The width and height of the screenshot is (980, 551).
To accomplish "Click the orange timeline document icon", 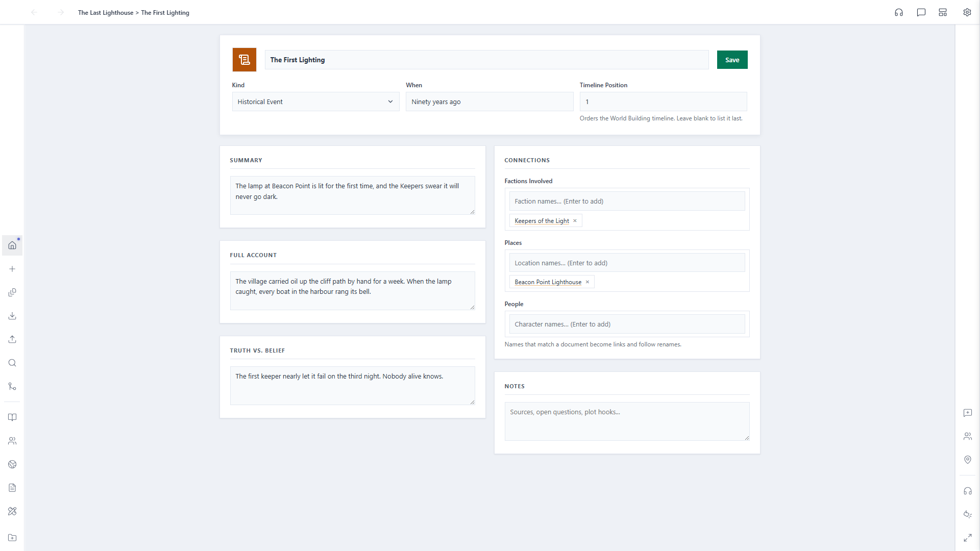I will point(244,60).
